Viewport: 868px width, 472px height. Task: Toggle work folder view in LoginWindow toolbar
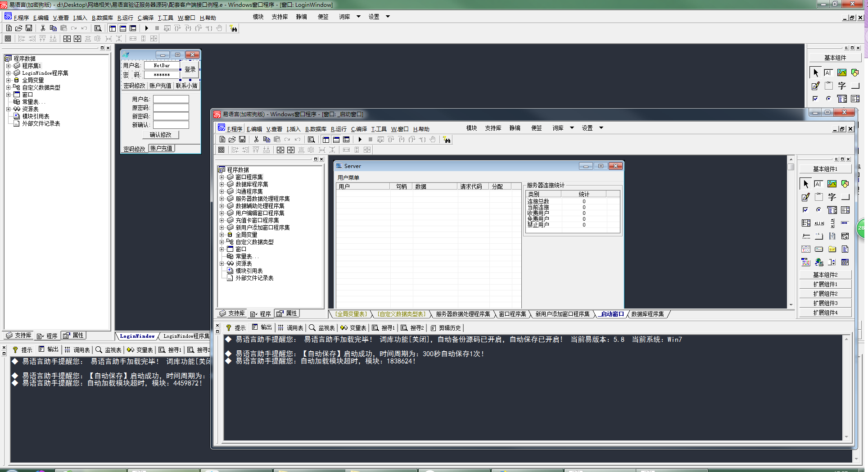tap(113, 28)
